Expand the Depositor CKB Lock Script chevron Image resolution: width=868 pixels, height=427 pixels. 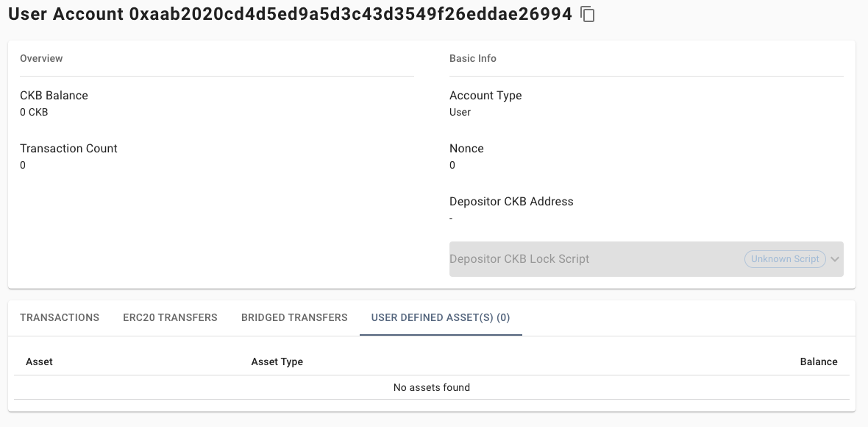pyautogui.click(x=835, y=259)
